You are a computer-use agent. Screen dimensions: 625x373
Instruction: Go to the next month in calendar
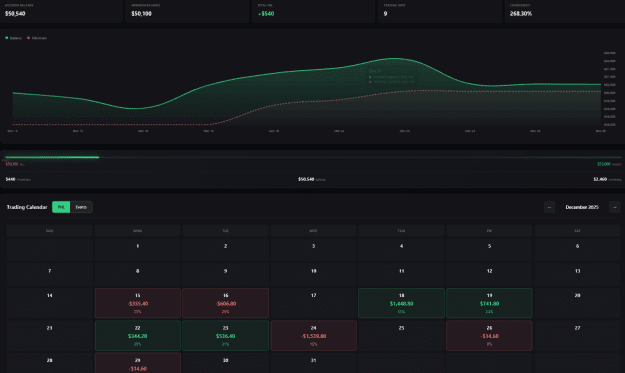click(x=614, y=207)
